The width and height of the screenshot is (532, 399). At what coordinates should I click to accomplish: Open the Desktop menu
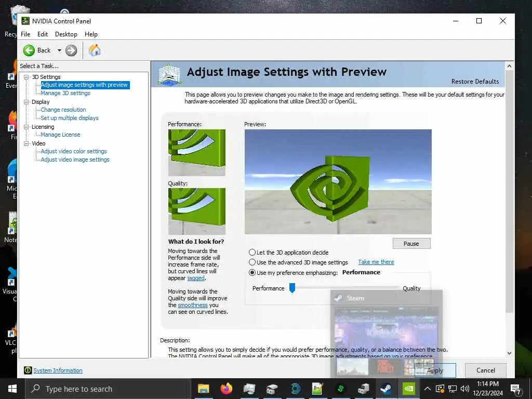coord(66,34)
